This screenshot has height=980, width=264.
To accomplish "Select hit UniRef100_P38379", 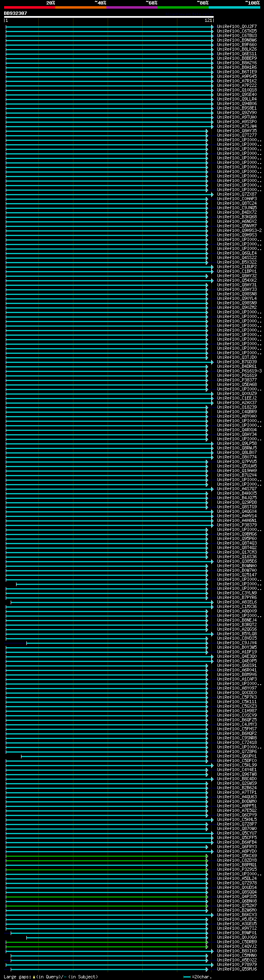I will 237,525.
